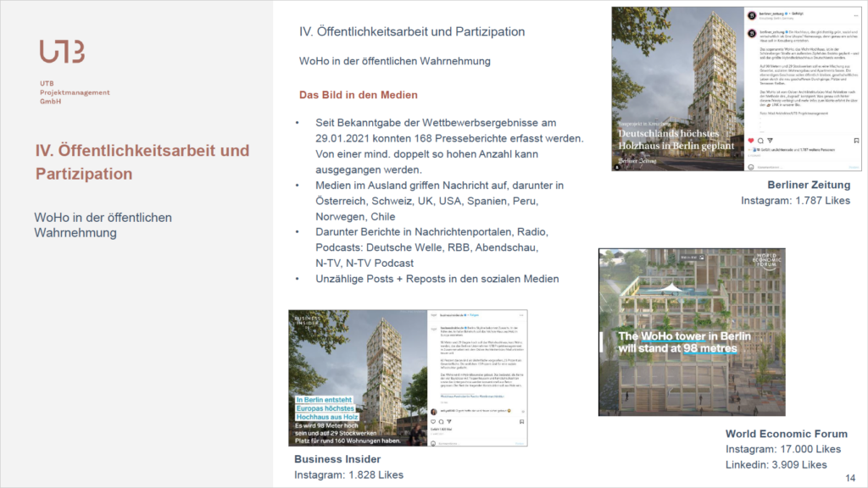The image size is (868, 488).
Task: Click the bookmark icon in the Berliner Zeitung post
Action: [x=856, y=141]
